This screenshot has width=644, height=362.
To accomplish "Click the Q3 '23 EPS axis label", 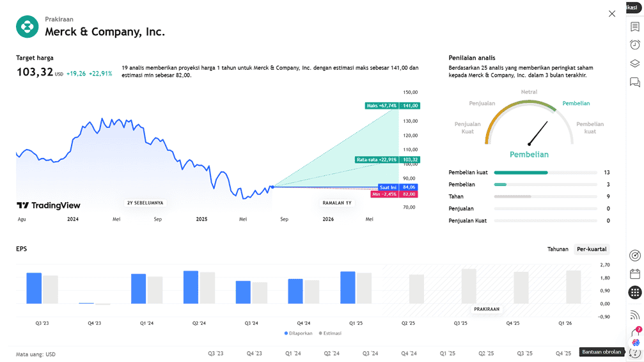I will tap(42, 324).
